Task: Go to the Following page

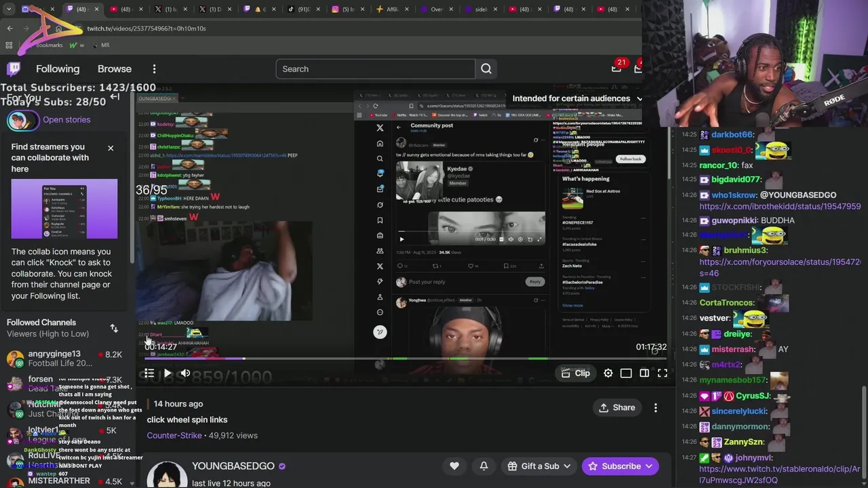Action: (x=58, y=68)
